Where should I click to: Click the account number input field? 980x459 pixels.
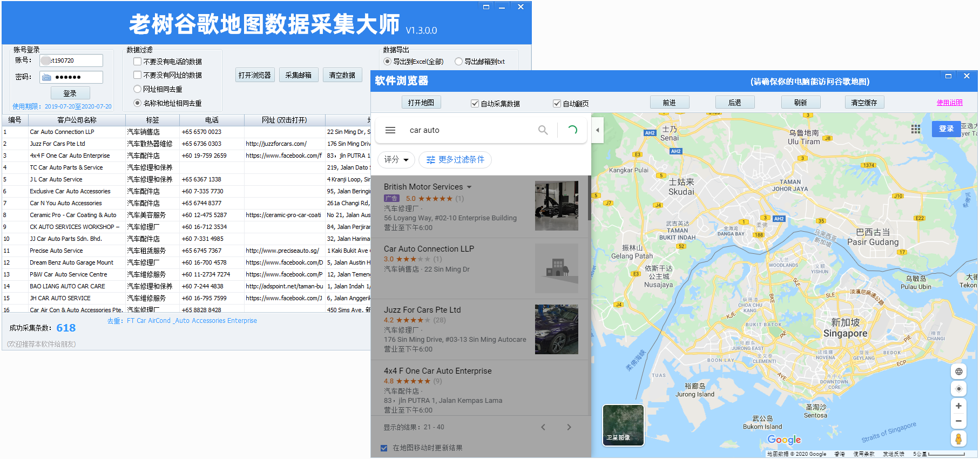(71, 60)
